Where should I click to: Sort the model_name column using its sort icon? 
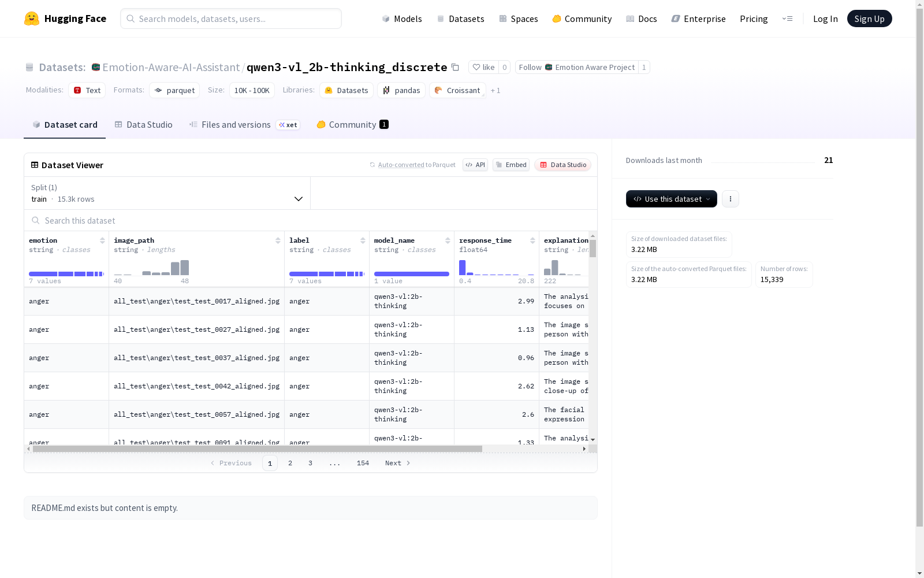[x=448, y=240]
